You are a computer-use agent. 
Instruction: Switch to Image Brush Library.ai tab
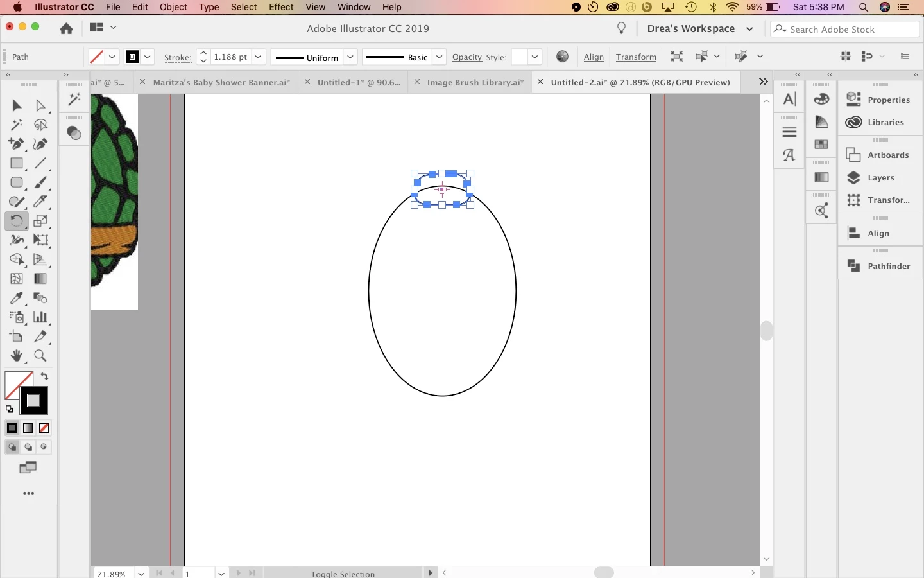tap(475, 82)
